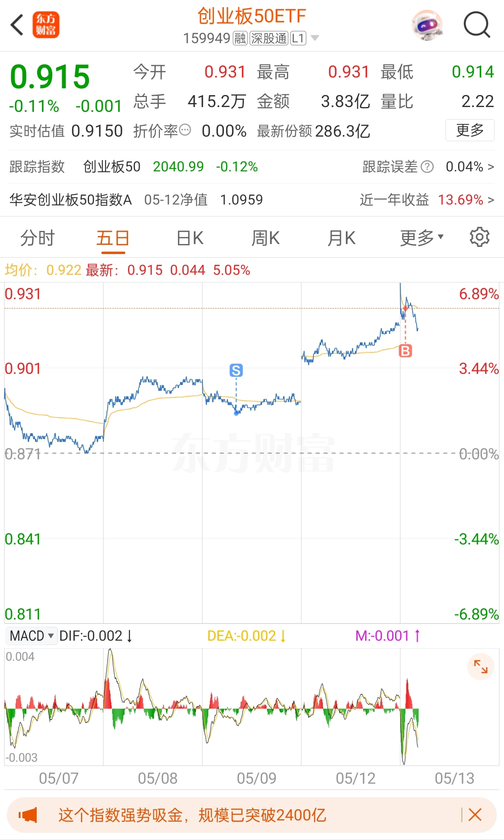The width and height of the screenshot is (504, 840).
Task: Tap the red B buy marker
Action: [x=405, y=351]
